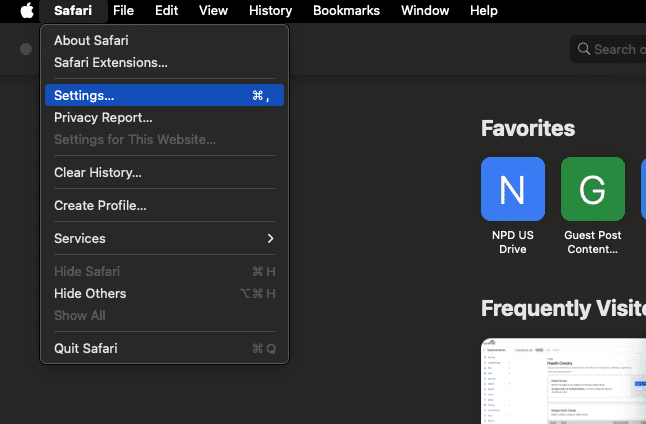This screenshot has height=424, width=646.
Task: Open the Bookmarks menu
Action: point(346,11)
